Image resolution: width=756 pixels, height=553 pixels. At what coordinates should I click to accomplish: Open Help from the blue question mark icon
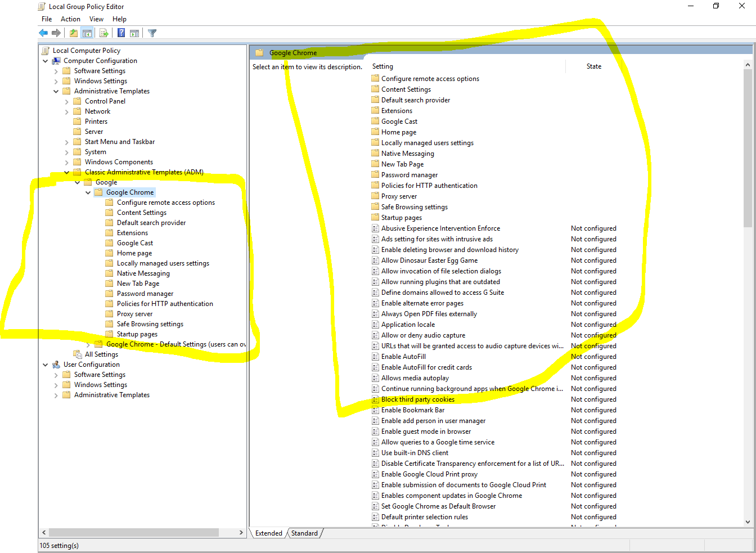pos(121,33)
